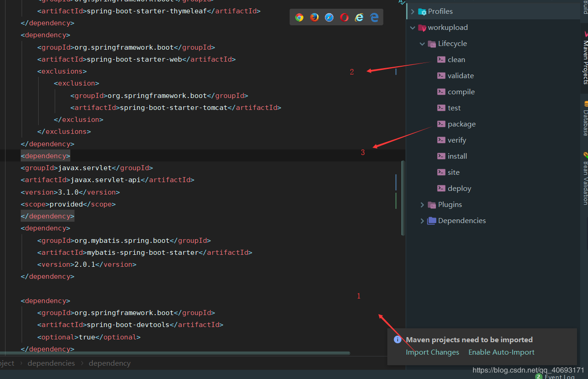
Task: Expand the Plugins node
Action: [x=422, y=205]
